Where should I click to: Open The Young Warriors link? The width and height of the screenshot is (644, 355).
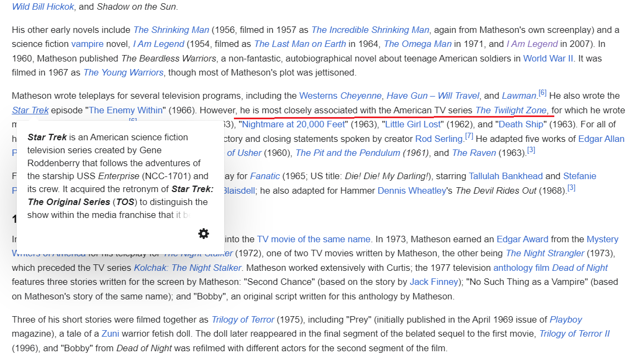pos(123,72)
